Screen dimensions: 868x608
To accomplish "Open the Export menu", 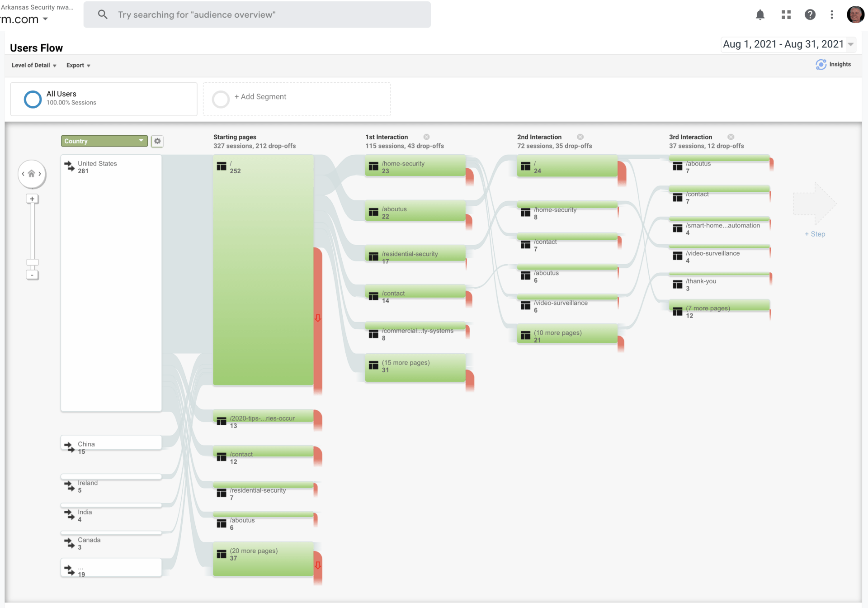I will (x=78, y=66).
